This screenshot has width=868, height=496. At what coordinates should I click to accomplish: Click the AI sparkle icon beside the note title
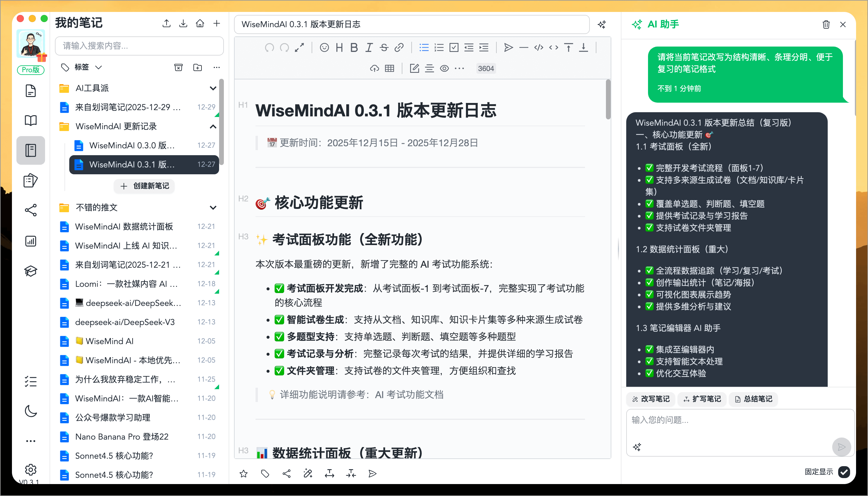[x=602, y=24]
